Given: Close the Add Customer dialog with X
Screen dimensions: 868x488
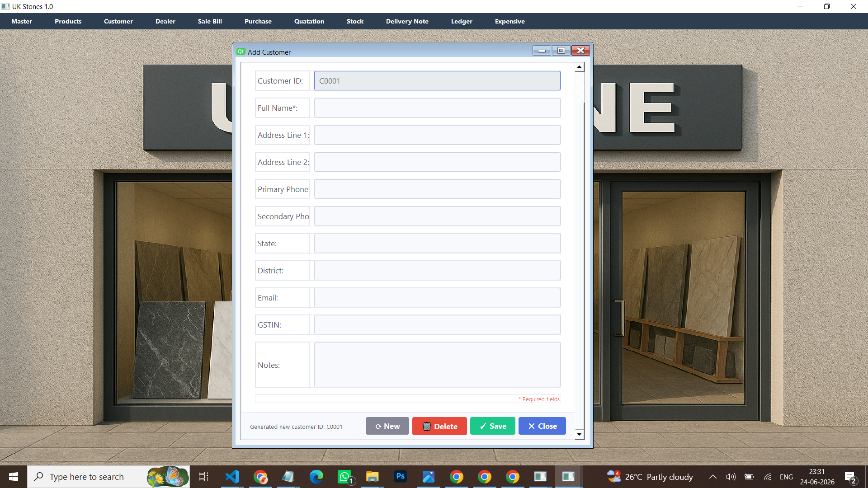Looking at the screenshot, I should coord(580,51).
